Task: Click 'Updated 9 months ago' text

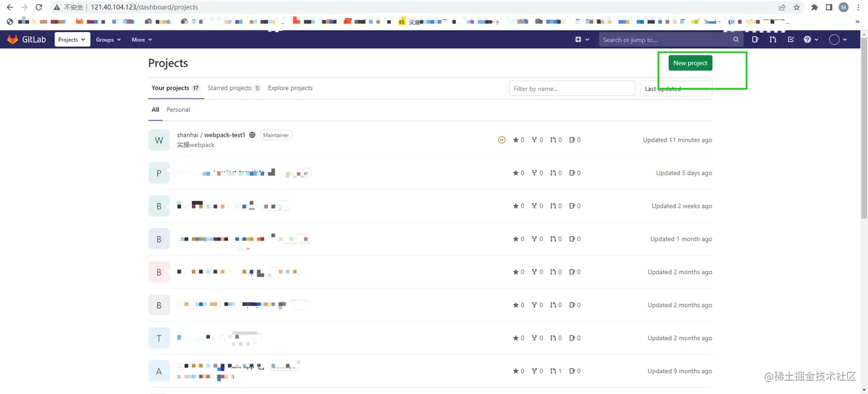Action: 680,371
